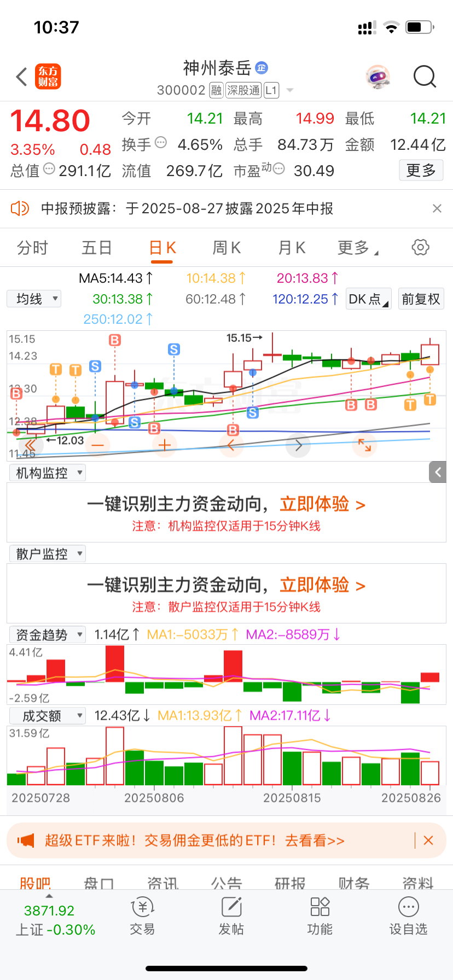Tap the tallest red 成交额 volume bar
The image size is (453, 980).
233,756
